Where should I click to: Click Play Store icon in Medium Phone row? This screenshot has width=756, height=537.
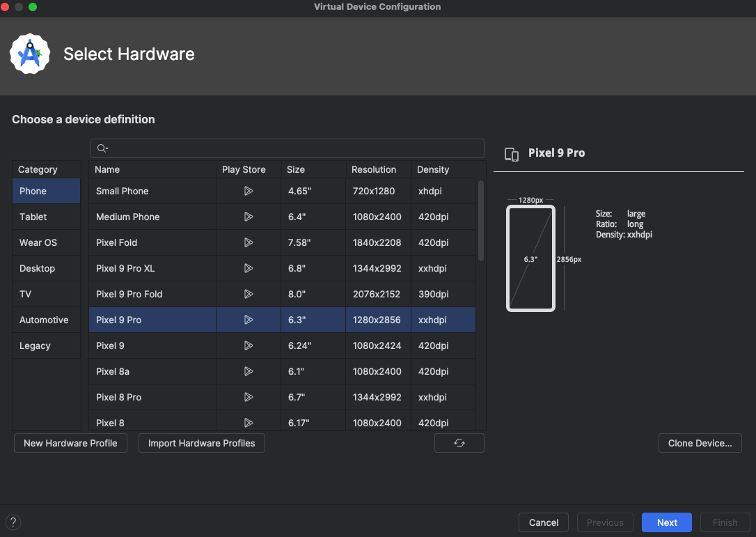(x=249, y=217)
